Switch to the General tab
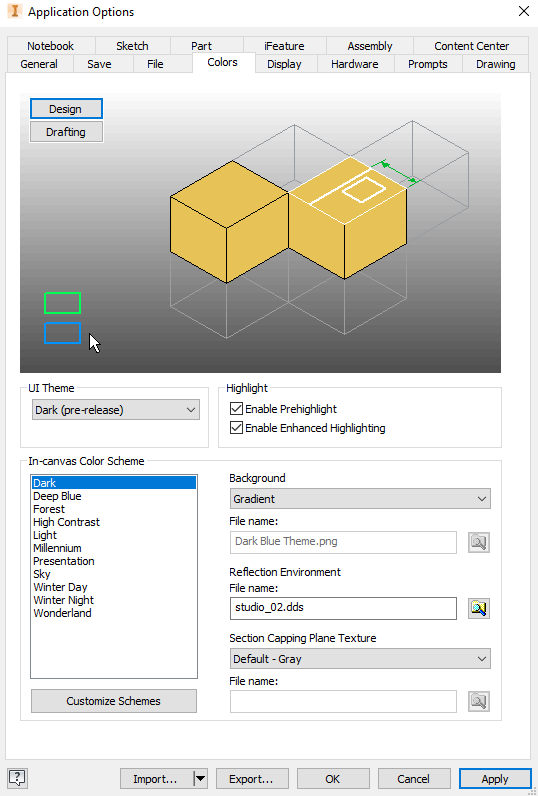The image size is (538, 796). click(x=39, y=64)
